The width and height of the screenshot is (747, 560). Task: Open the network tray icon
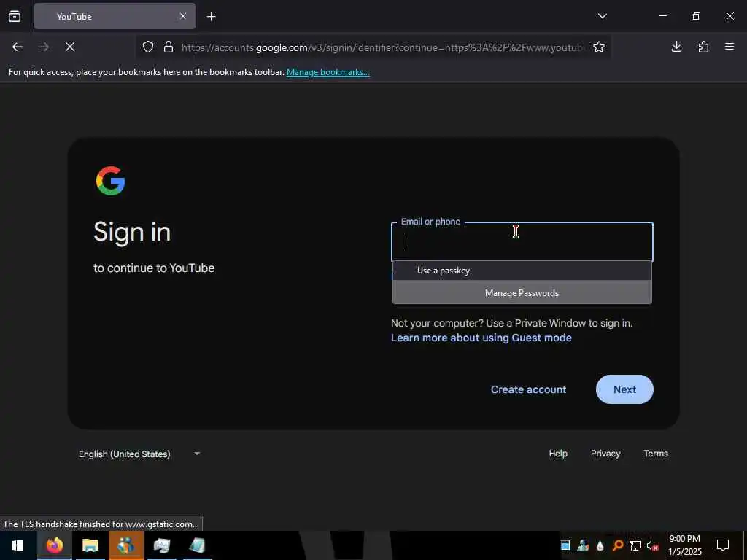635,545
